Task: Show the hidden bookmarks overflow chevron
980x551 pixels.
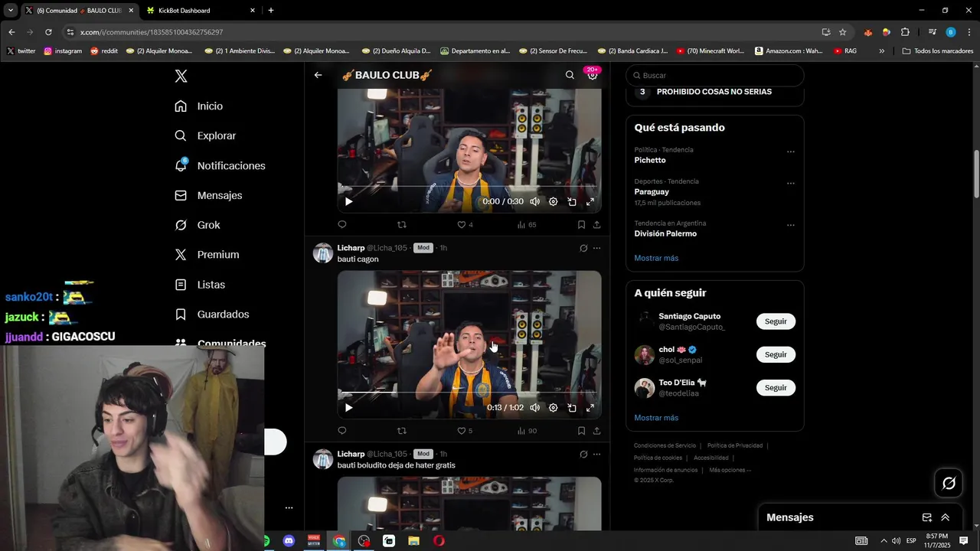Action: pos(881,51)
